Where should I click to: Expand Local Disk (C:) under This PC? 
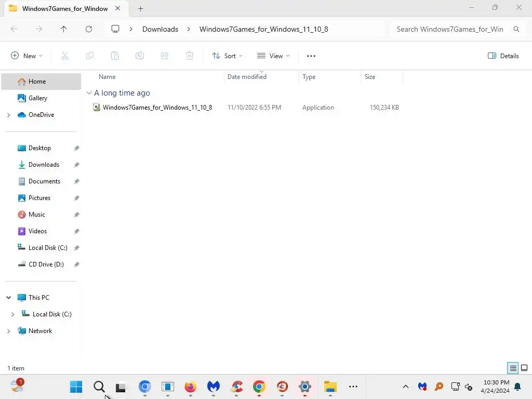[13, 314]
